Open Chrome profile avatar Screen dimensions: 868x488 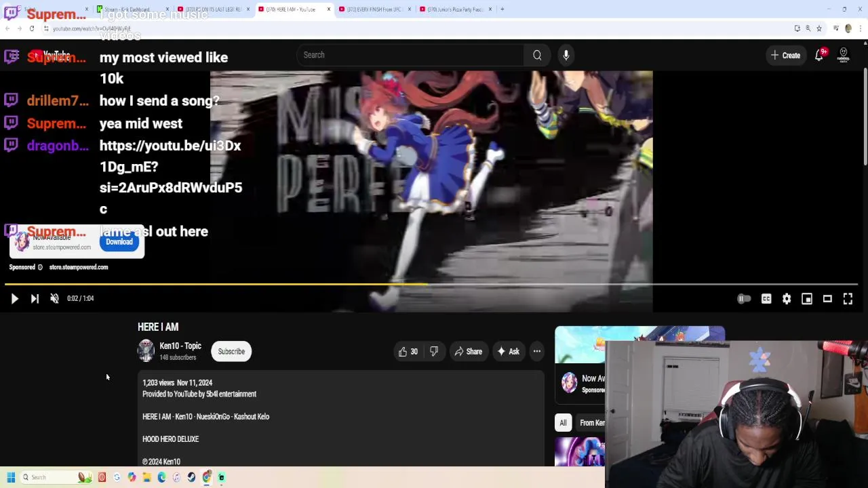pyautogui.click(x=848, y=28)
